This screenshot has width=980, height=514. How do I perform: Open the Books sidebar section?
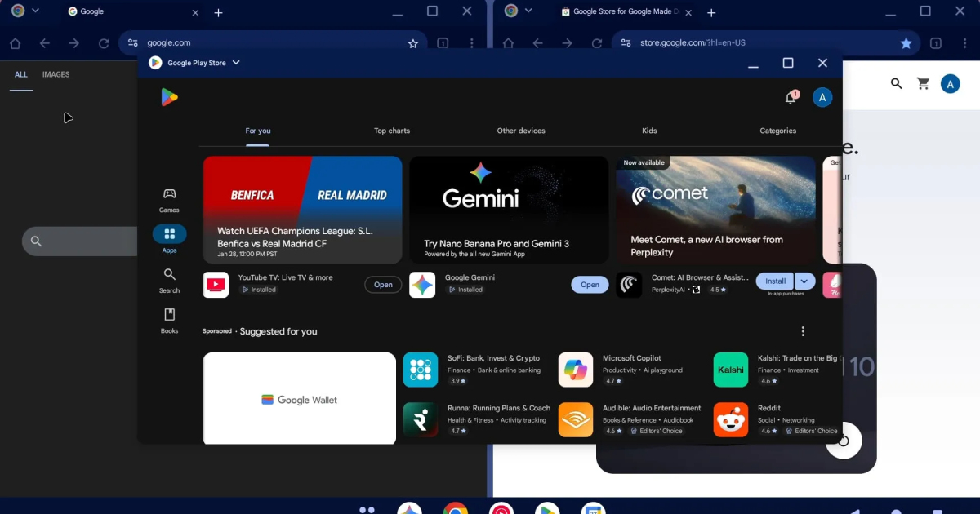tap(169, 321)
